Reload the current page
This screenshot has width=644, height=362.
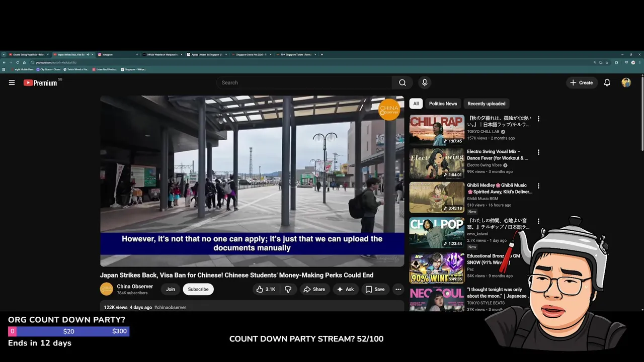point(18,62)
